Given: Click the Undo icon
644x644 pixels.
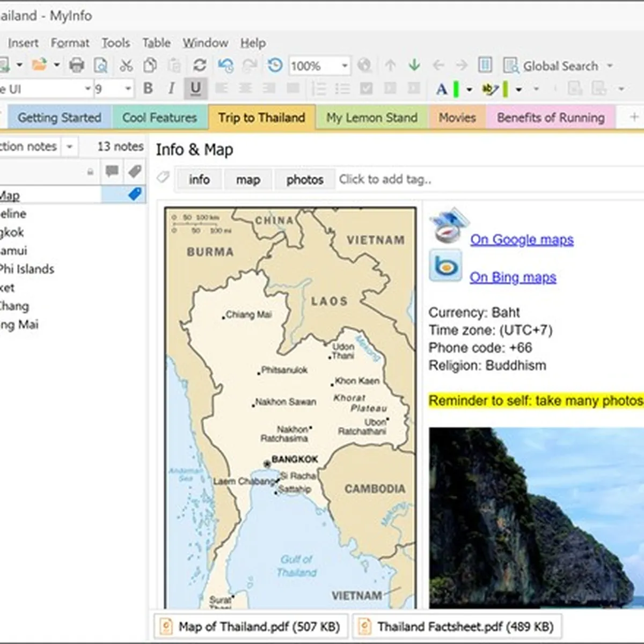Looking at the screenshot, I should point(225,65).
